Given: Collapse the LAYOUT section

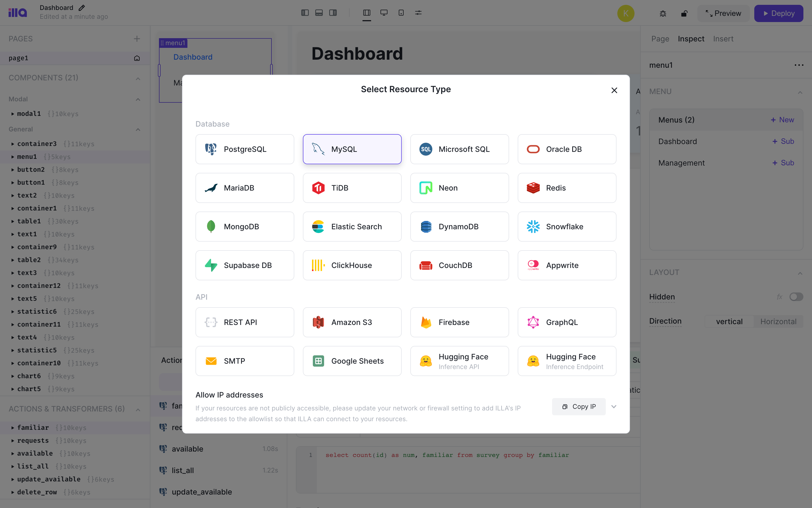Looking at the screenshot, I should pos(800,273).
